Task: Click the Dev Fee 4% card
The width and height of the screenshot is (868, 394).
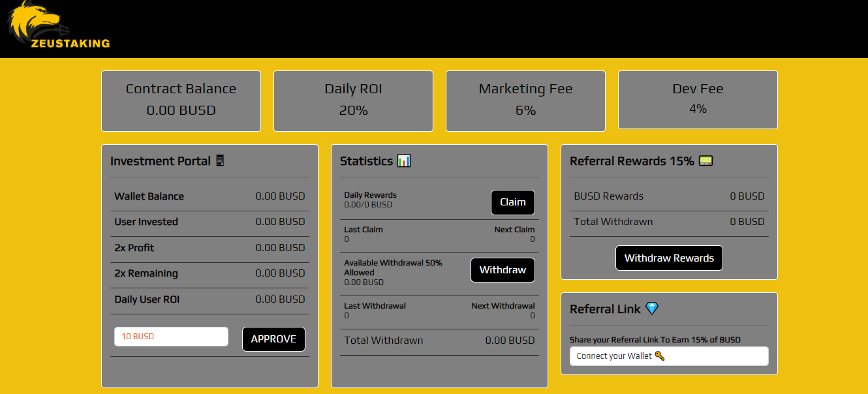Action: (x=698, y=100)
